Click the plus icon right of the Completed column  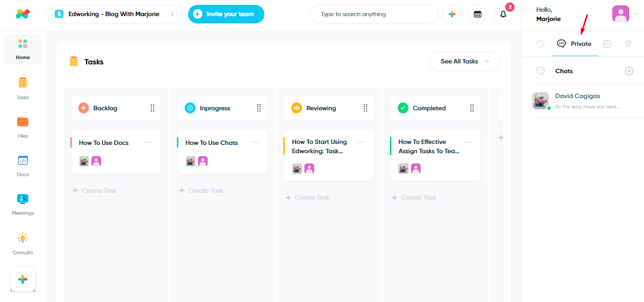(x=500, y=138)
